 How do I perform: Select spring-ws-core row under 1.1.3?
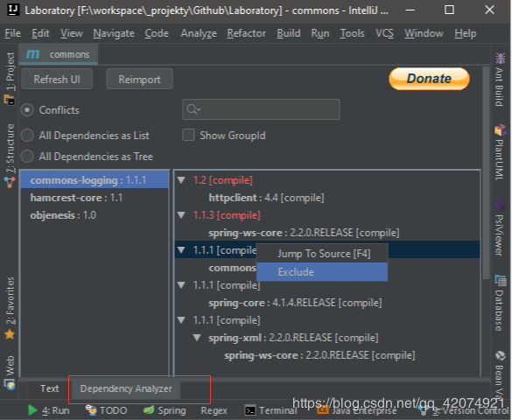pyautogui.click(x=304, y=233)
